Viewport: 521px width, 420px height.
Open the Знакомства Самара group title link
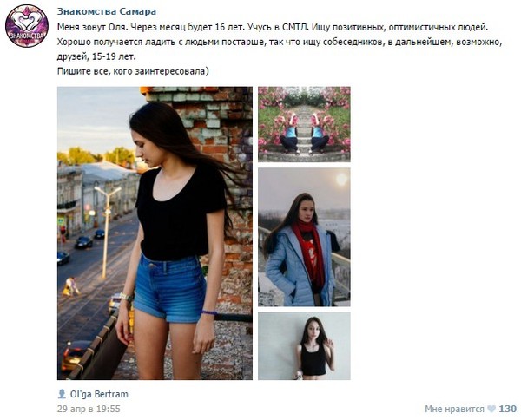click(x=106, y=11)
